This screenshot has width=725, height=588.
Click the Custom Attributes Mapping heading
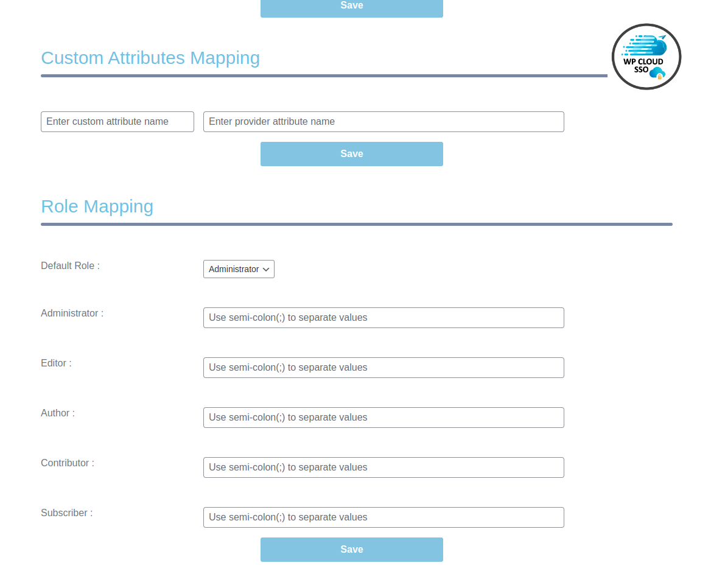pyautogui.click(x=150, y=58)
